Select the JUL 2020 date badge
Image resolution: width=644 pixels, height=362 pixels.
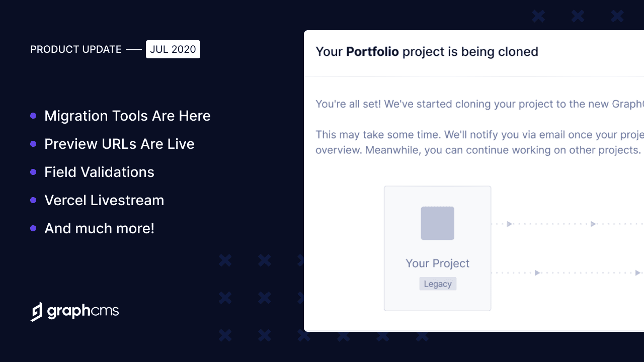coord(173,49)
